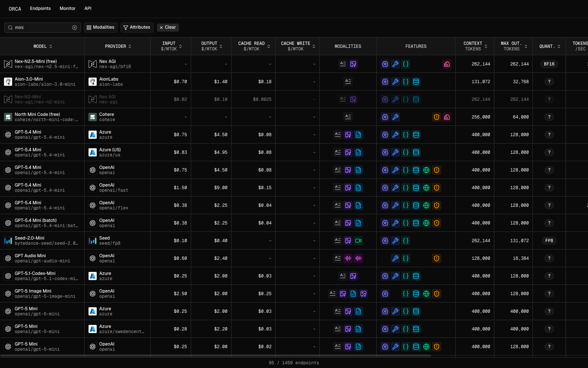
Task: Click the FEATURES column header
Action: pos(416,46)
